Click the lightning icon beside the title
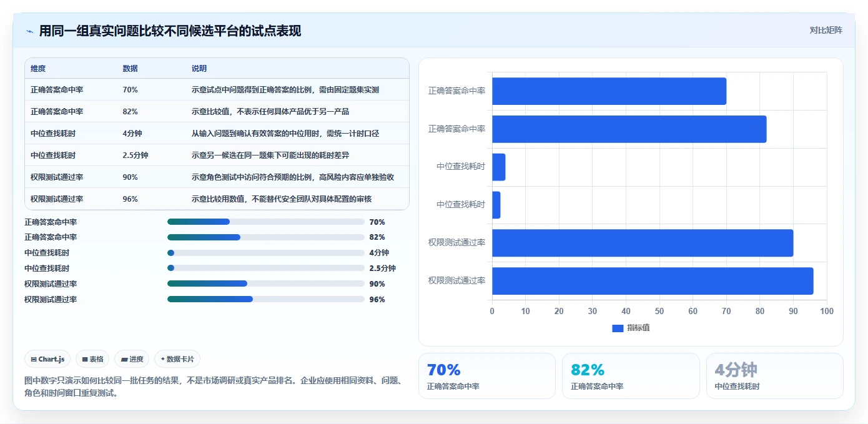This screenshot has height=424, width=868. 29,31
